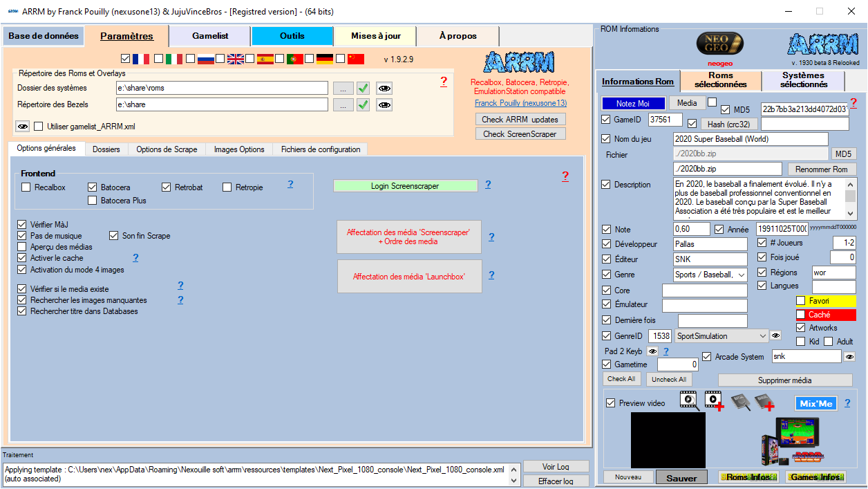The height and width of the screenshot is (489, 868).
Task: Click the Login Screenscraper button
Action: tap(405, 186)
